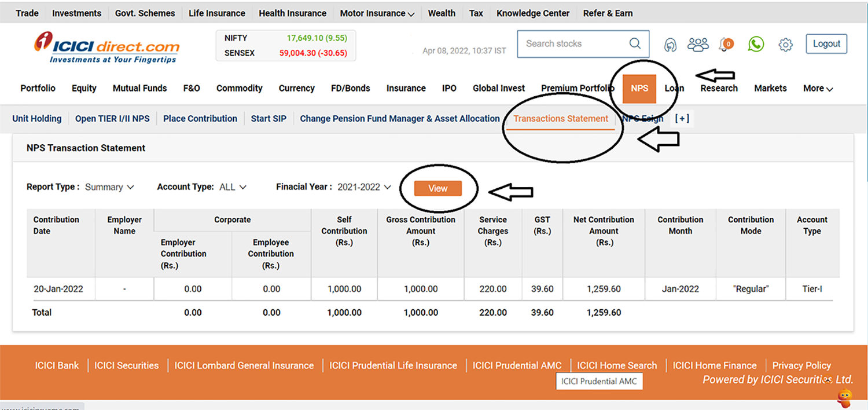Expand the More menu in the navigation bar

(x=817, y=88)
